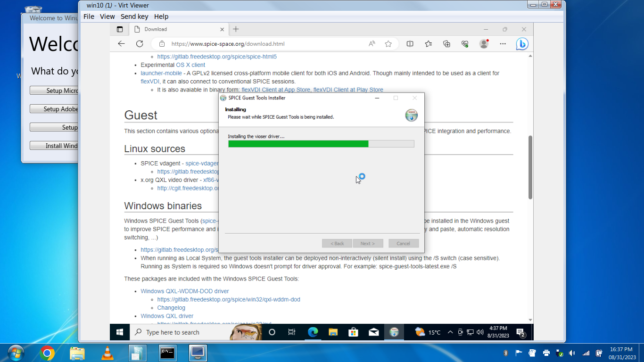The width and height of the screenshot is (644, 362).
Task: Click guest taskbar search box
Action: coord(196,332)
